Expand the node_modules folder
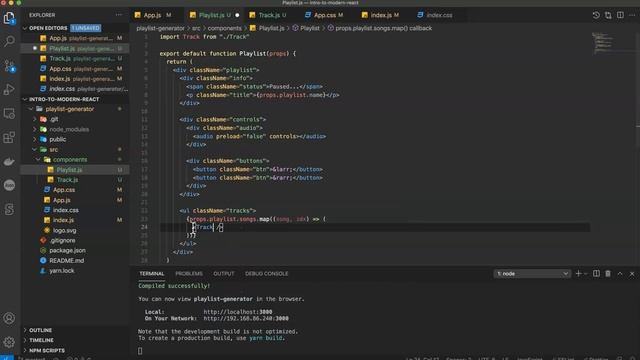Screen dimensions: 640x360 (35, 129)
